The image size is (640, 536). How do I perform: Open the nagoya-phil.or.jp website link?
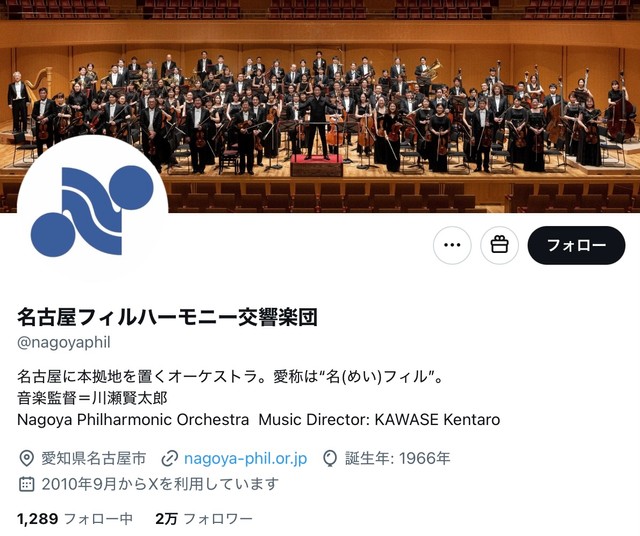(246, 458)
